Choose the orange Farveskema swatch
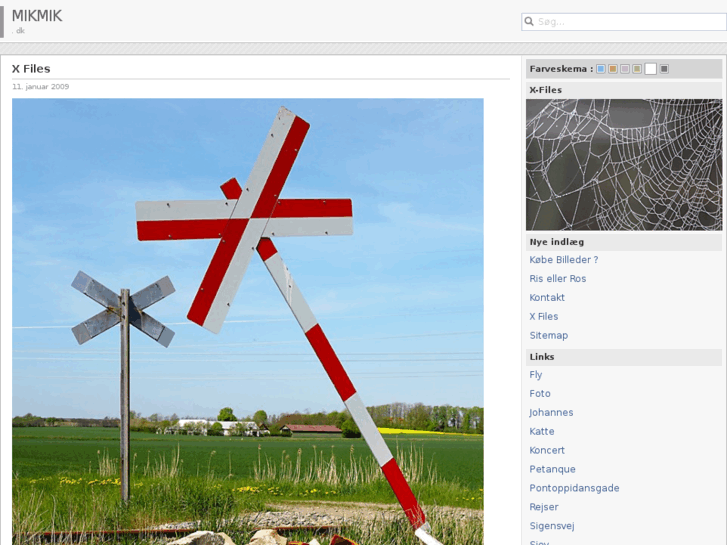Screen dimensions: 727x545 click(613, 69)
